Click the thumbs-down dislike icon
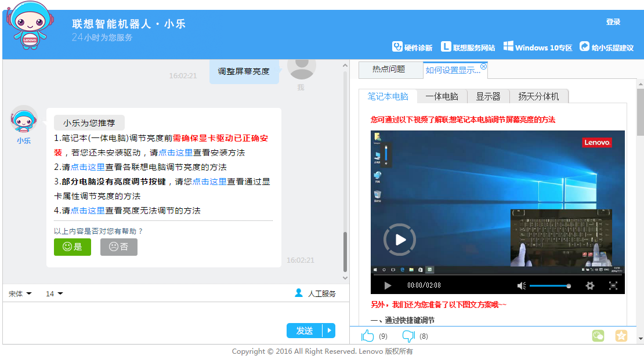Viewport: 644px width, 359px height. (408, 336)
